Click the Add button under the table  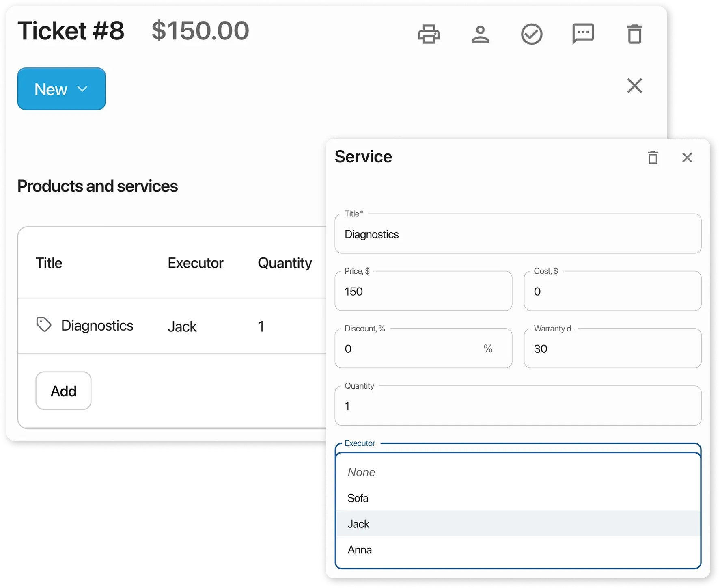pos(63,391)
